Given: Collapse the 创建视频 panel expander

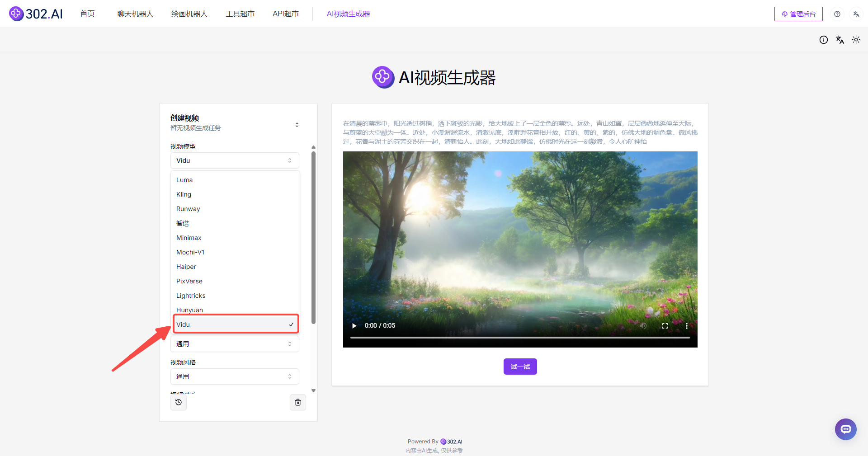Looking at the screenshot, I should 297,125.
